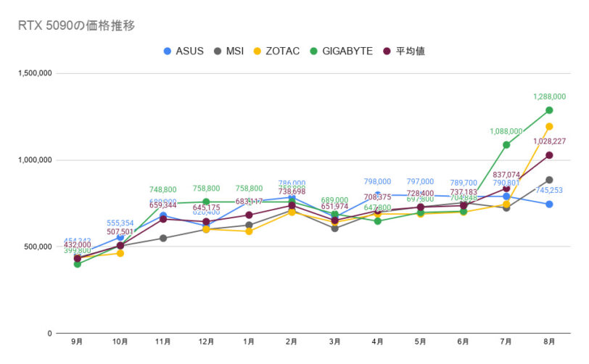Click the 1,500,000 y-axis label
The height and width of the screenshot is (364, 589).
[x=35, y=73]
